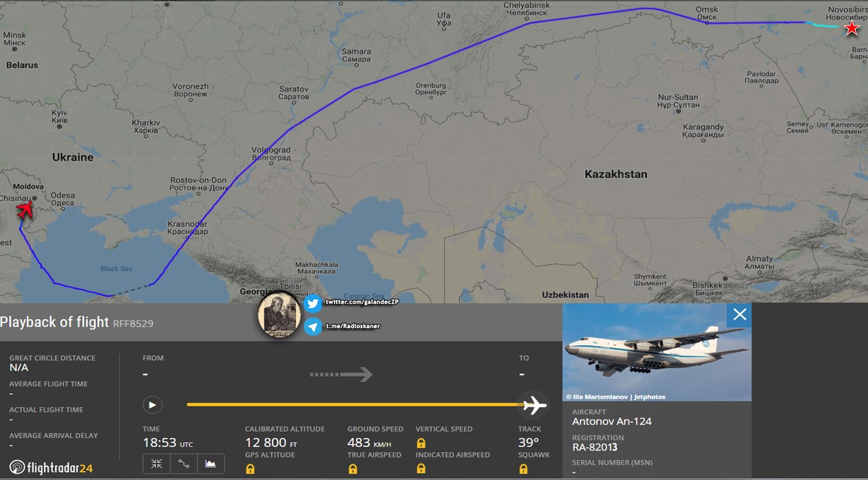Click the Telegram paper plane icon
The width and height of the screenshot is (868, 480).
(313, 327)
